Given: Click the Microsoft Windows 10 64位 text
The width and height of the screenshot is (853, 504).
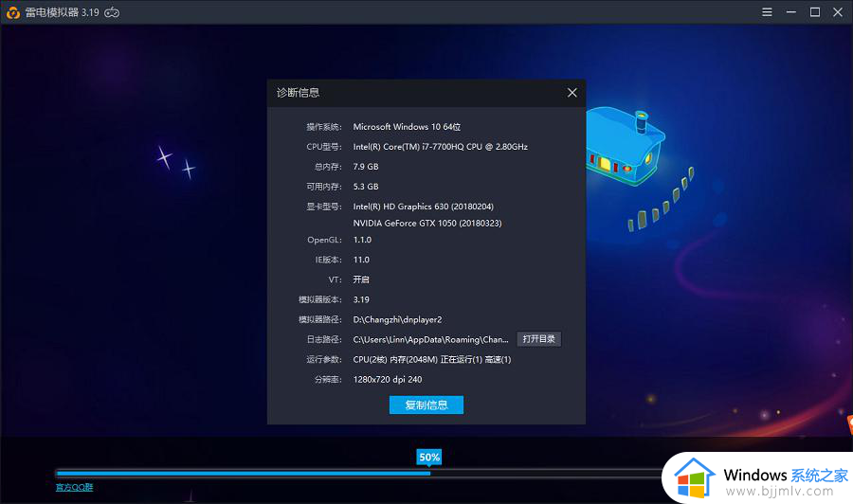Looking at the screenshot, I should point(407,127).
